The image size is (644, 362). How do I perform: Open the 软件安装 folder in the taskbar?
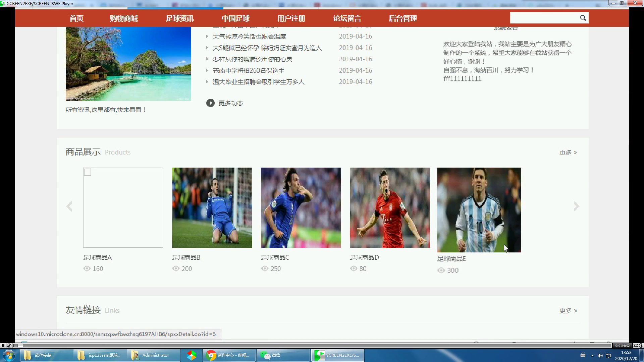[x=47, y=355]
